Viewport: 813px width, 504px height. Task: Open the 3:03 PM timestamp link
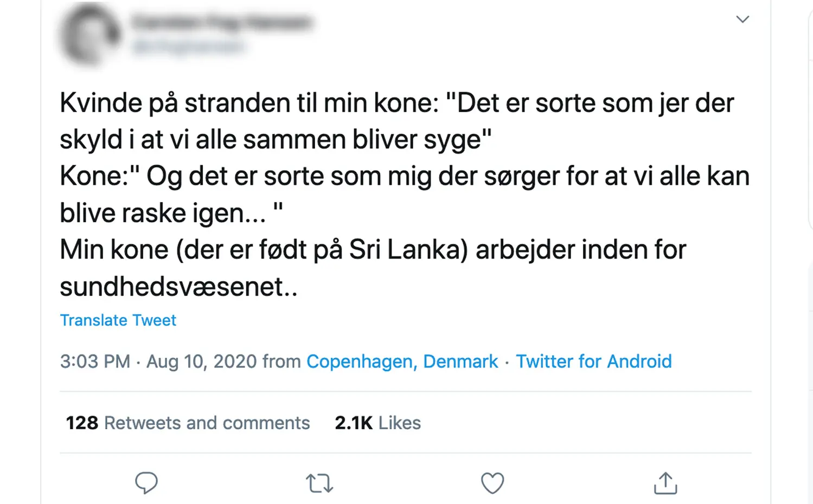click(x=95, y=361)
